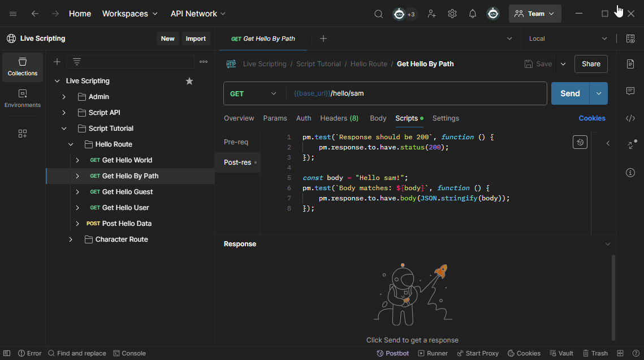Switch to the Overview tab
Viewport: 644px width, 360px height.
[239, 118]
